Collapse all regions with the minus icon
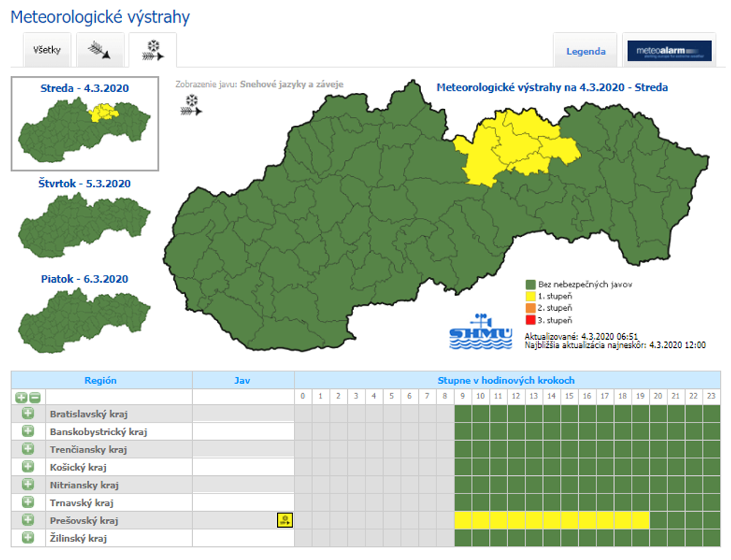This screenshot has width=731, height=560. tap(34, 397)
